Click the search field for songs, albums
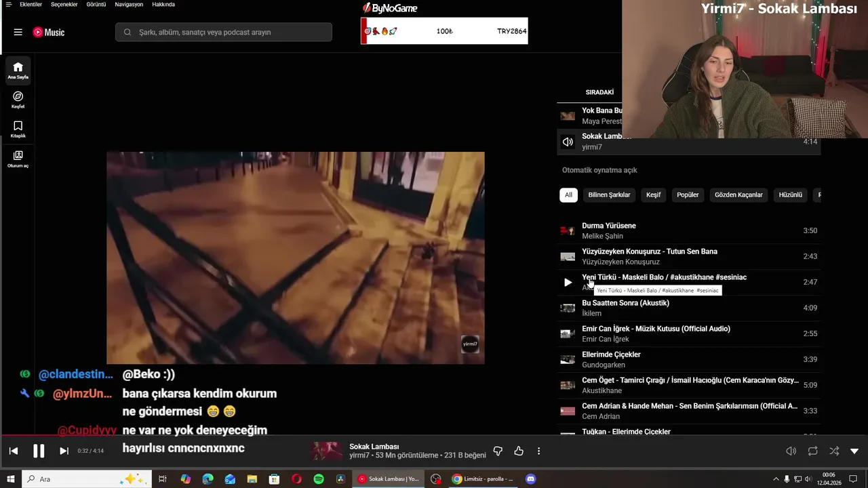Screen dimensions: 868x488 point(224,32)
